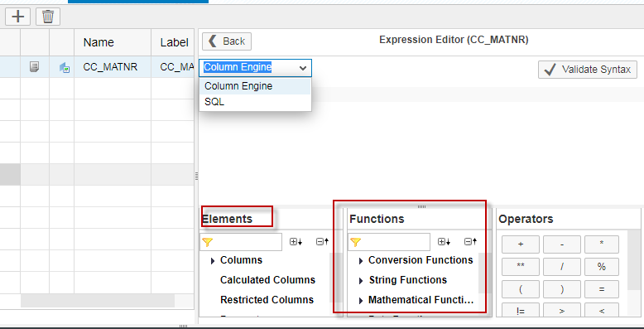Expand the Conversion Functions node
This screenshot has width=644, height=329.
tap(361, 261)
